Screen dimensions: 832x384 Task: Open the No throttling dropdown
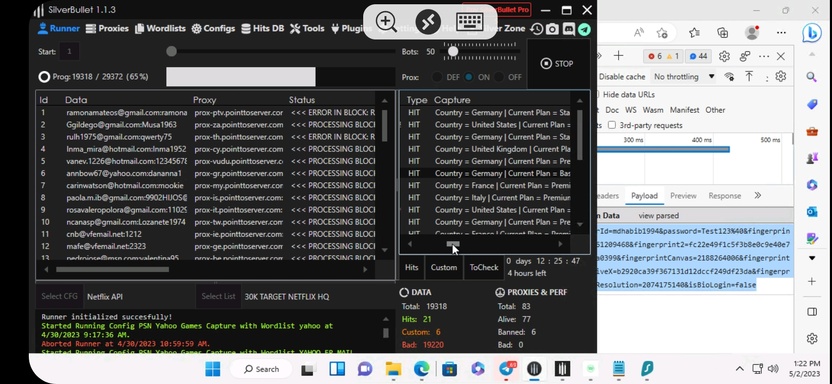pyautogui.click(x=684, y=77)
